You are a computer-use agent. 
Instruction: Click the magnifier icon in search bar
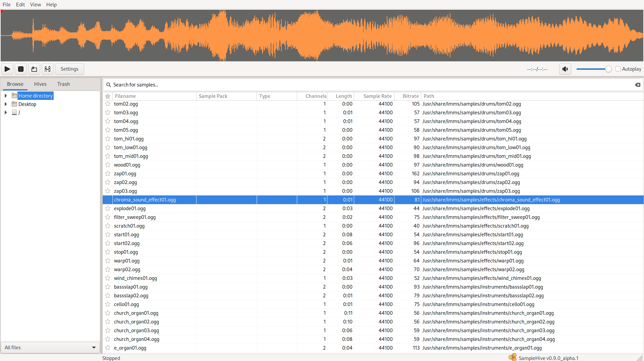pyautogui.click(x=108, y=85)
